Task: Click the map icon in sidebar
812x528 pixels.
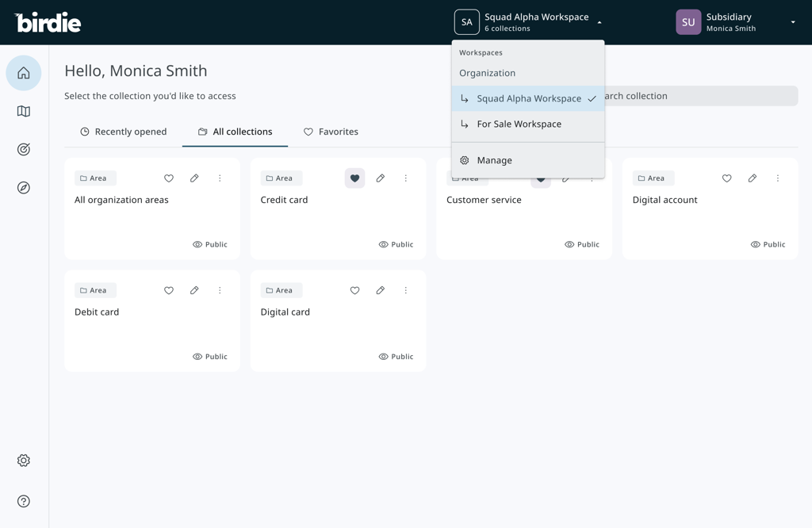Action: tap(24, 112)
